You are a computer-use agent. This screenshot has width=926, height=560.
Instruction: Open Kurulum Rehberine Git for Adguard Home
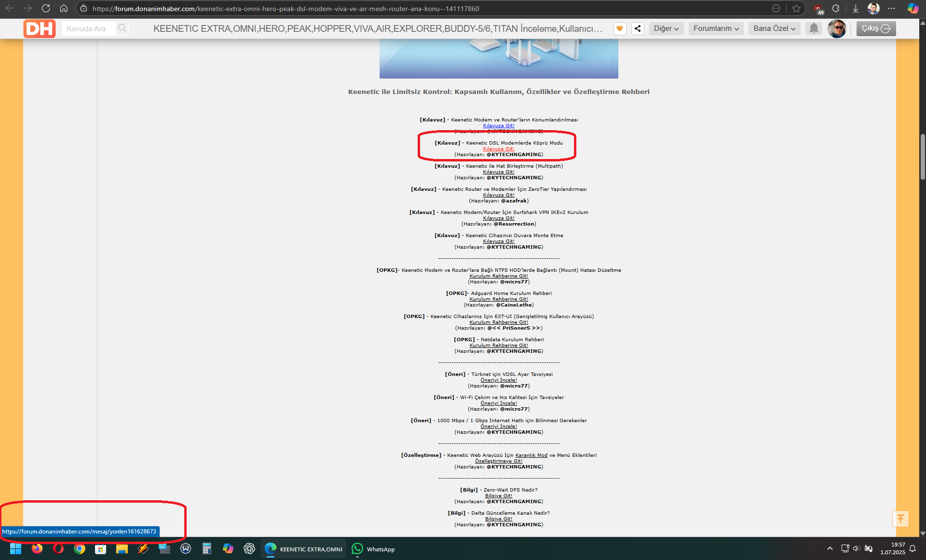[x=499, y=299]
